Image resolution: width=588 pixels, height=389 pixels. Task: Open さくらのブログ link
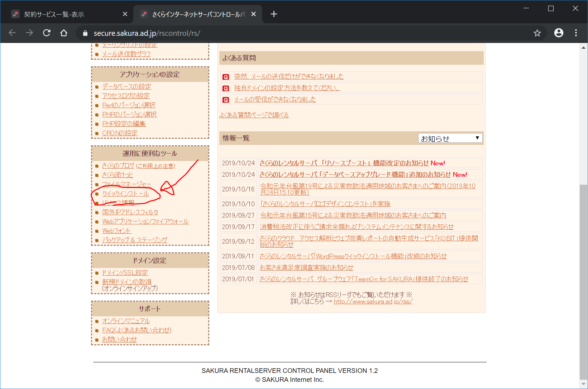tap(118, 165)
